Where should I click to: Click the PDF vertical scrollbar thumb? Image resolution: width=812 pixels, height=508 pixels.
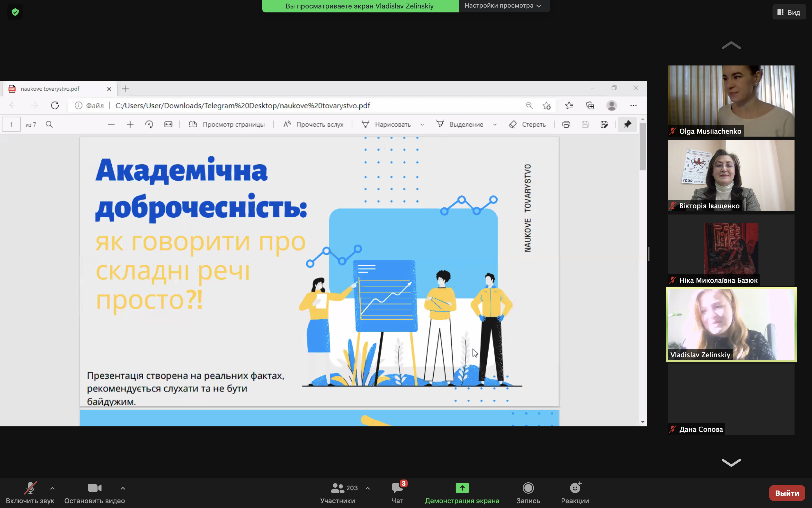[643, 146]
